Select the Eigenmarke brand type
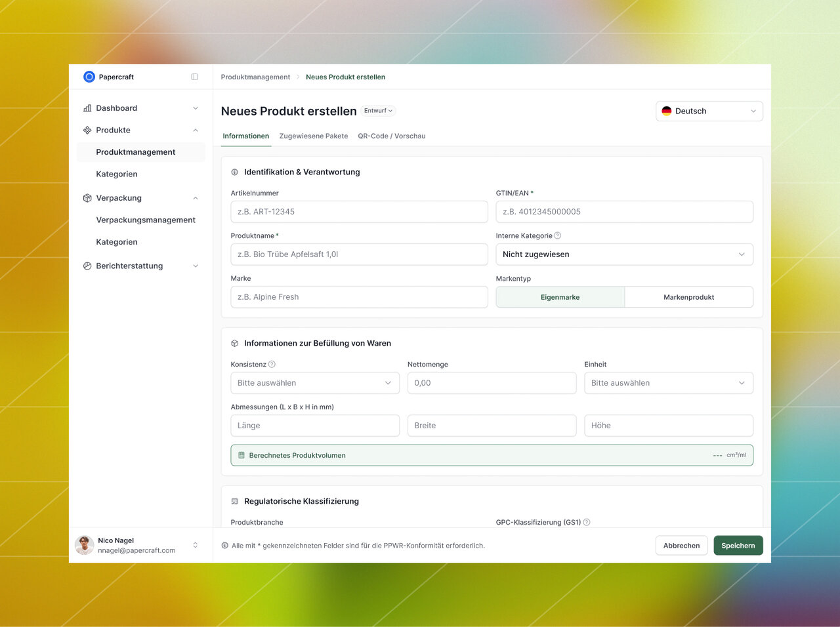Screen dimensions: 840x627 [560, 297]
